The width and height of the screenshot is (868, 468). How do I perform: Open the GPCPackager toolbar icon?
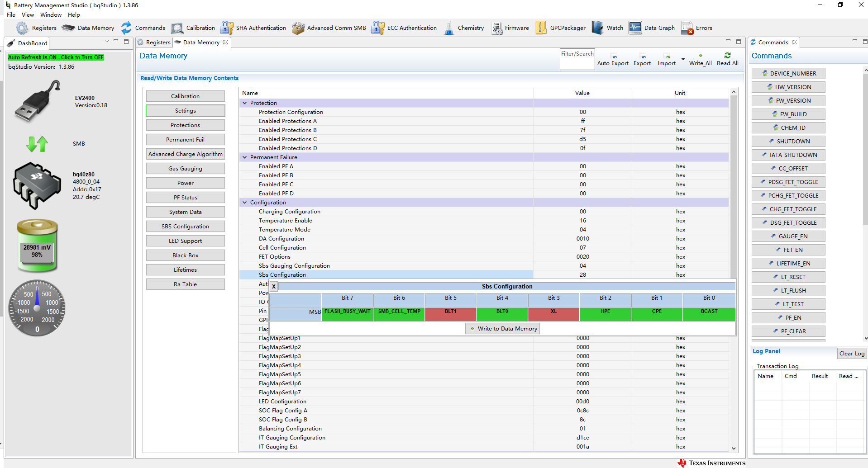541,28
